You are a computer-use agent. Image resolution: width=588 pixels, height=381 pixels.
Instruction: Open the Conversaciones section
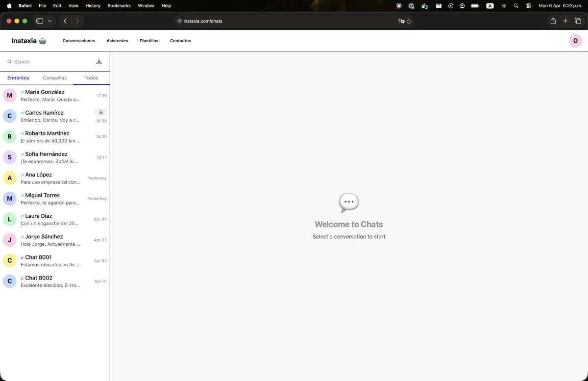click(78, 41)
